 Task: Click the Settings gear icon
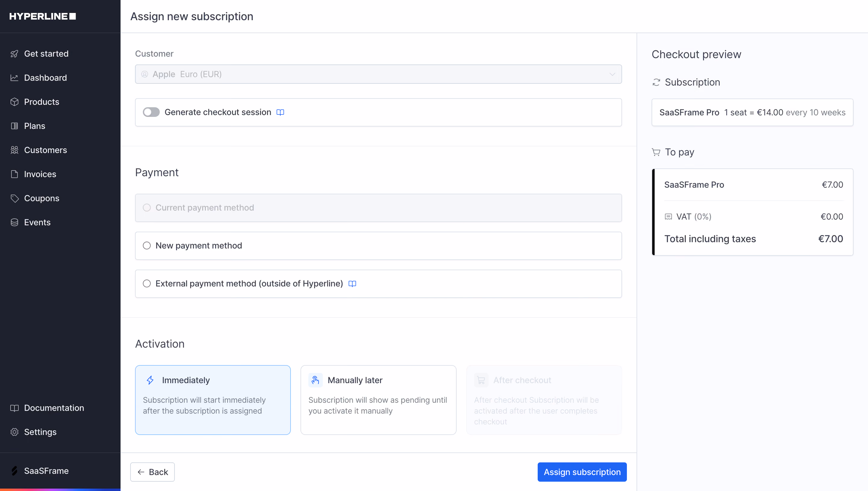pos(14,432)
